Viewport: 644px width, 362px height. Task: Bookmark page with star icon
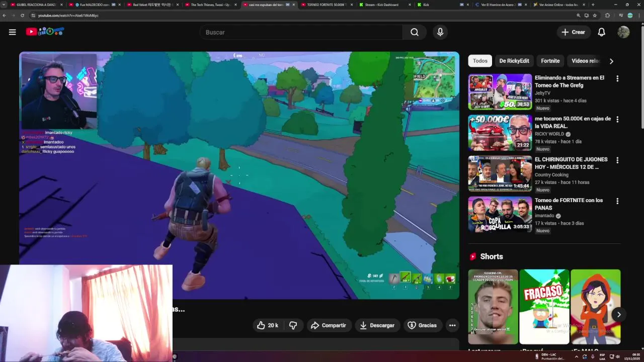pyautogui.click(x=595, y=16)
